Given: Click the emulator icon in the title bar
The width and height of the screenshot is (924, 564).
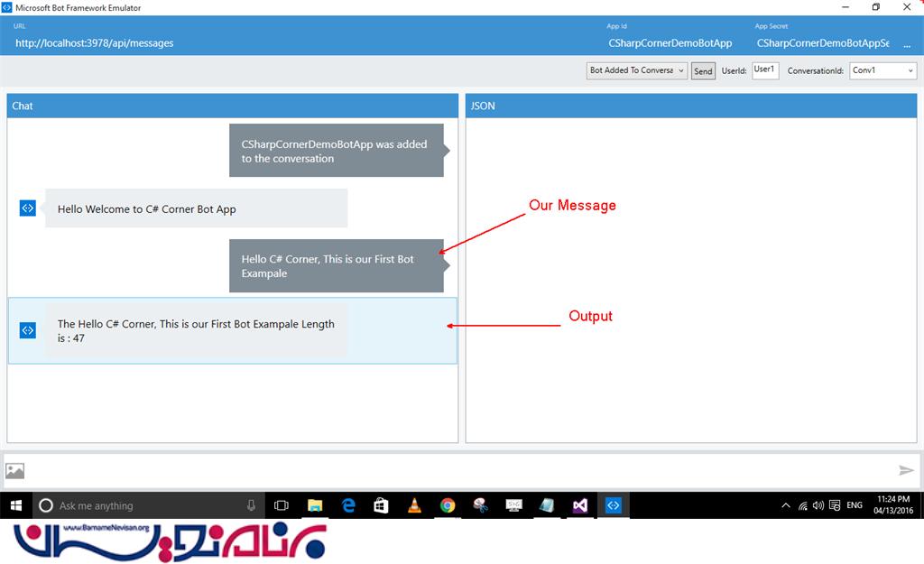Looking at the screenshot, I should pyautogui.click(x=6, y=7).
